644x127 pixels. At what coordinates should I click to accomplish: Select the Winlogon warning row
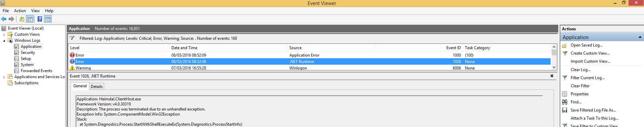[309, 68]
